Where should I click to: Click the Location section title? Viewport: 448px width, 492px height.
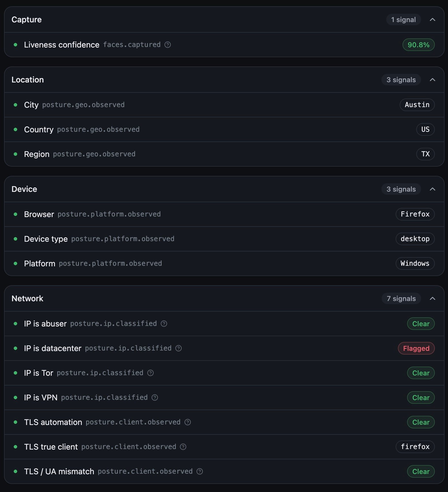point(28,80)
